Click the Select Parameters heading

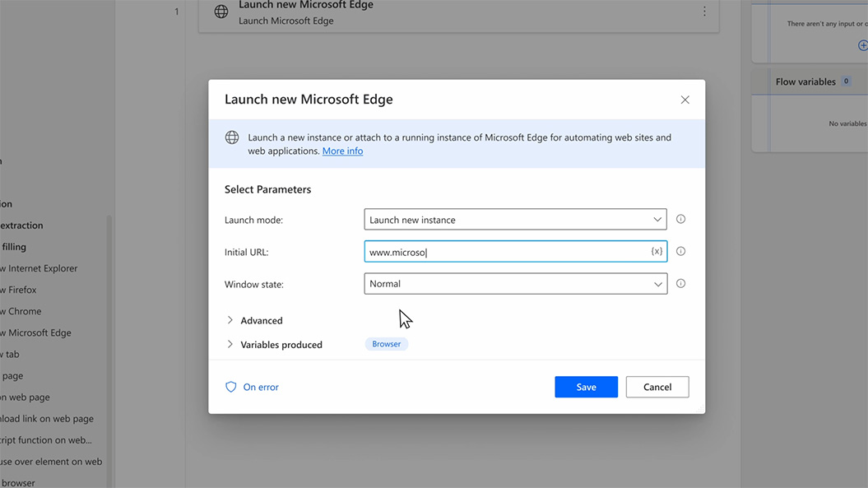pos(268,189)
